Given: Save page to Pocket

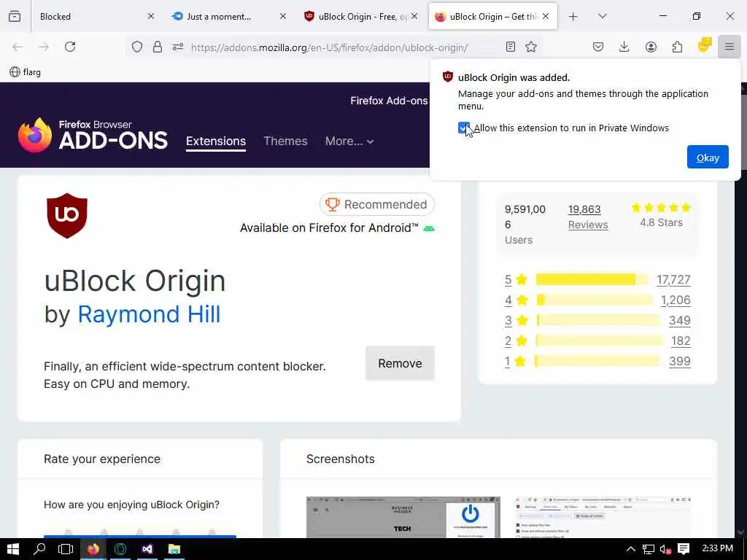Looking at the screenshot, I should click(x=598, y=47).
